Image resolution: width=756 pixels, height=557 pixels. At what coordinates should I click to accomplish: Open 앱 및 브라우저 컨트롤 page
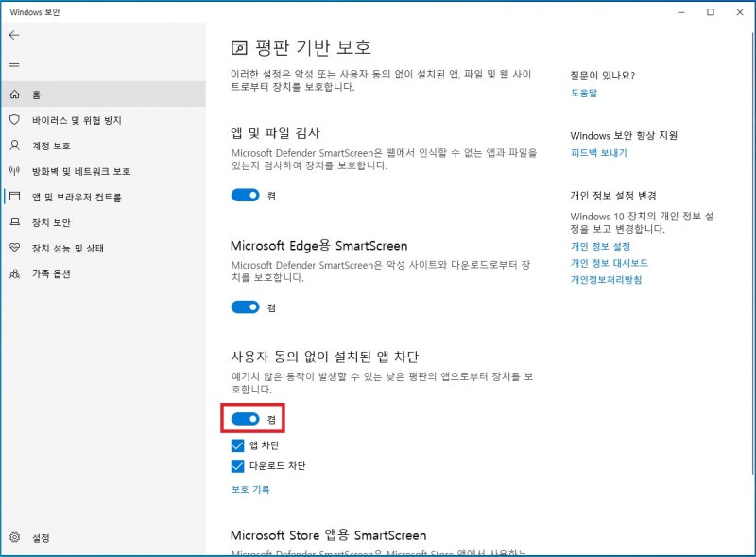coord(103,197)
